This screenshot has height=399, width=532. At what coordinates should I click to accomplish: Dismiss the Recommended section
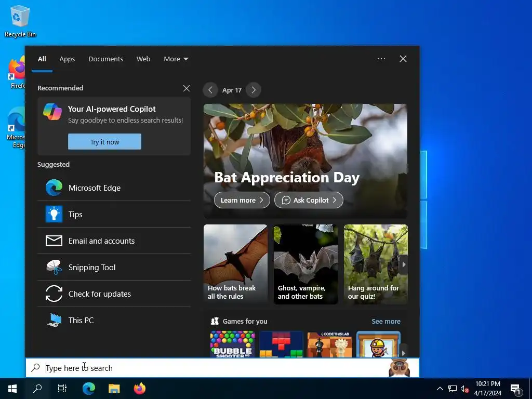pyautogui.click(x=187, y=88)
